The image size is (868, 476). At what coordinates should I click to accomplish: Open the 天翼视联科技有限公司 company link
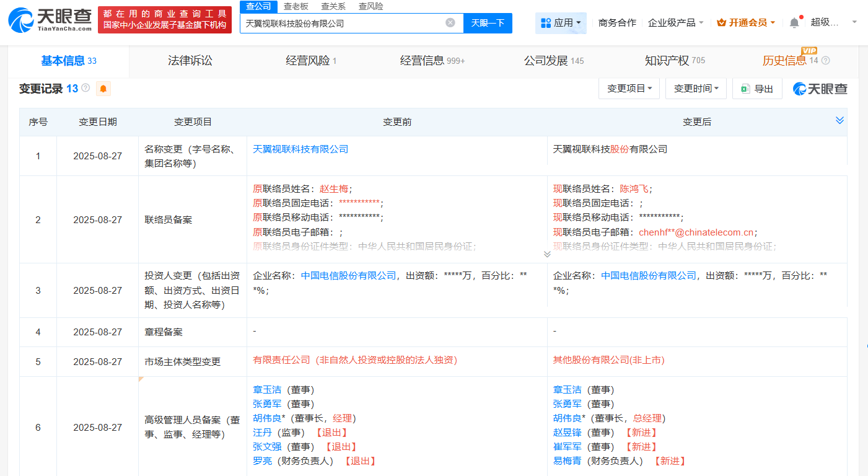[300, 149]
